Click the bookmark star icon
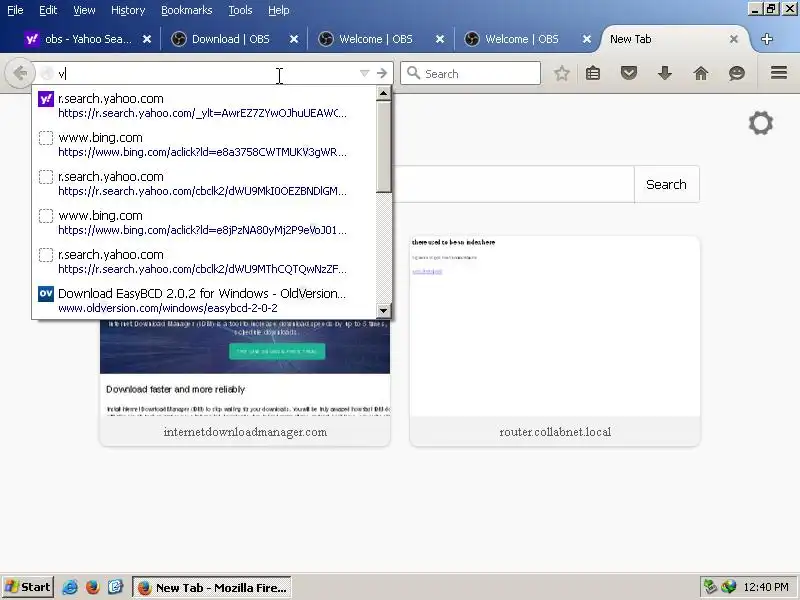This screenshot has height=600, width=800. tap(562, 73)
